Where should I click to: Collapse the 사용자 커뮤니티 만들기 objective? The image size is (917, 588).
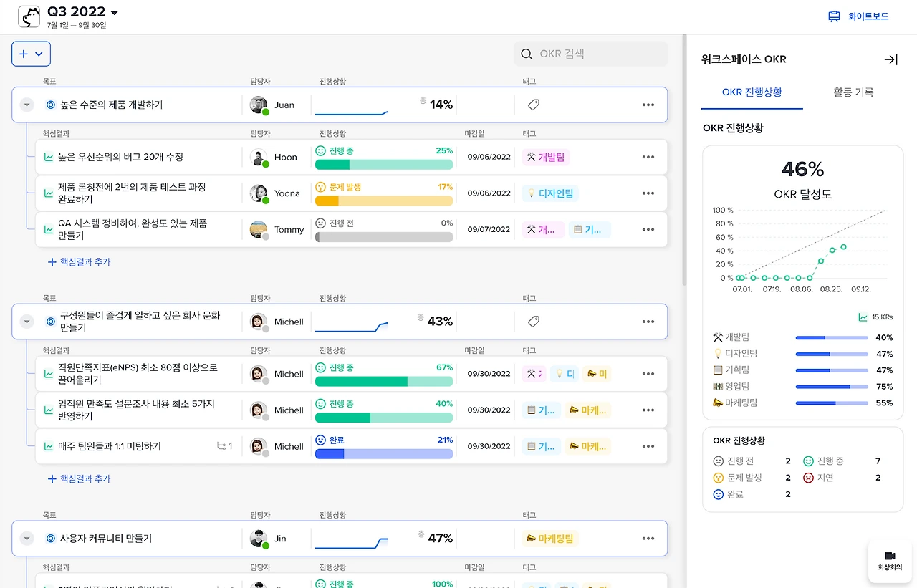coord(27,539)
